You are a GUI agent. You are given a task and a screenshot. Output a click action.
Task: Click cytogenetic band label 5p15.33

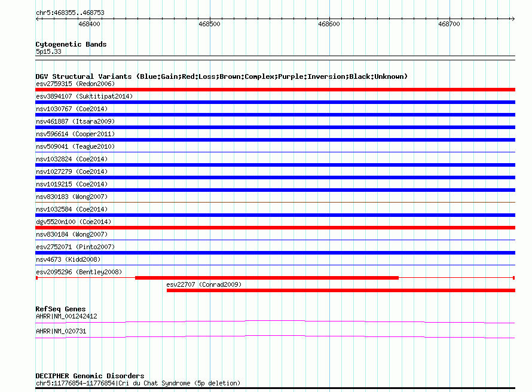click(x=48, y=51)
